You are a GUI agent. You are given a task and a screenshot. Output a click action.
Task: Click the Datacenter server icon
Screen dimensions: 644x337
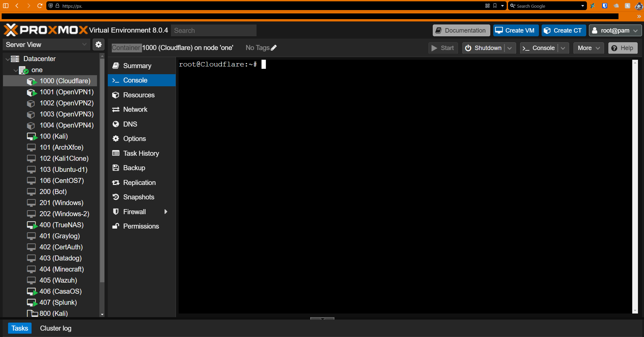(15, 59)
